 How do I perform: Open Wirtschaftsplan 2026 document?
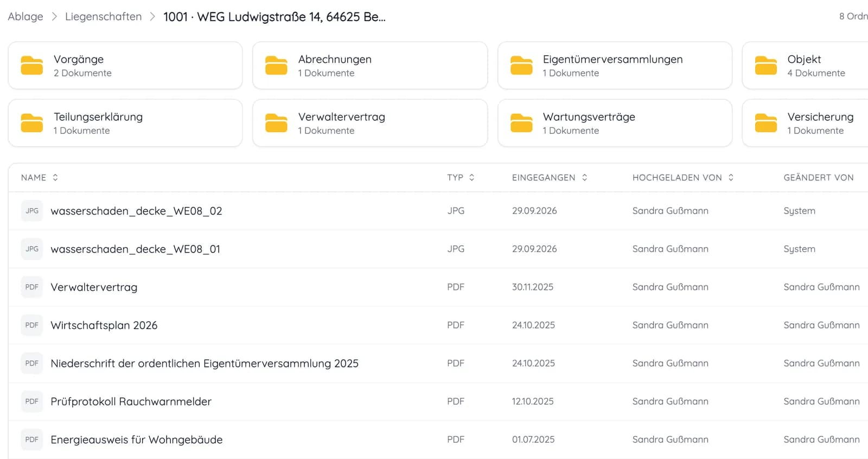tap(104, 325)
